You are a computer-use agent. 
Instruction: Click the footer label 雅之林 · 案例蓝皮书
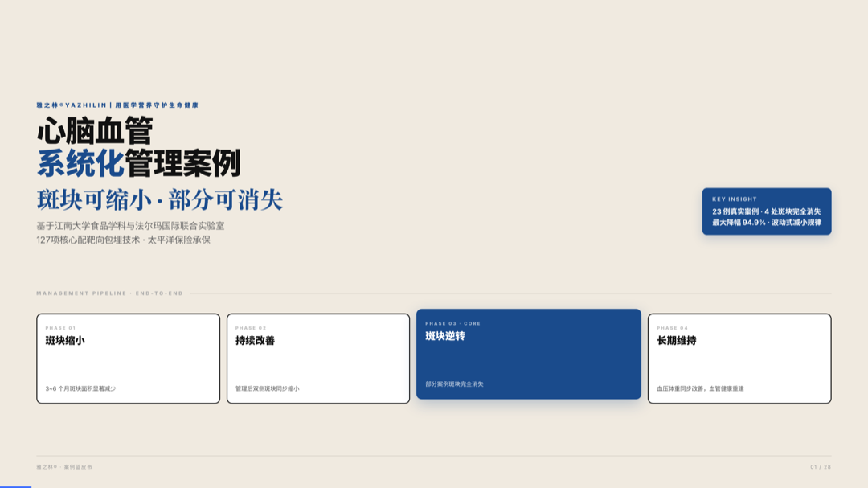pyautogui.click(x=64, y=467)
